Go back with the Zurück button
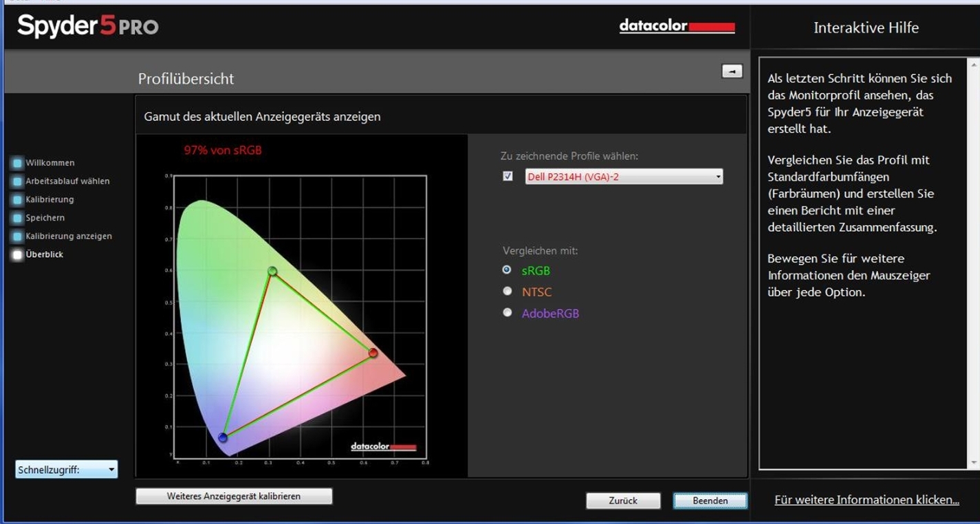Image resolution: width=980 pixels, height=524 pixels. point(623,501)
